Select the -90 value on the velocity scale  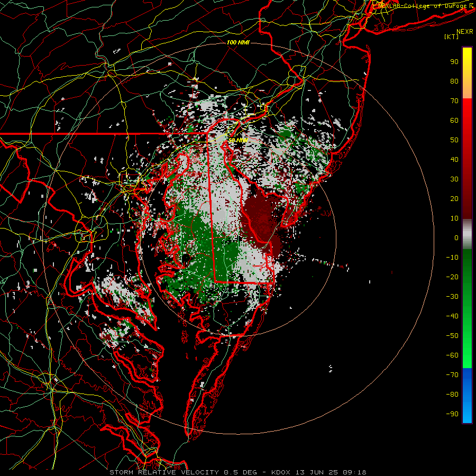(x=452, y=414)
